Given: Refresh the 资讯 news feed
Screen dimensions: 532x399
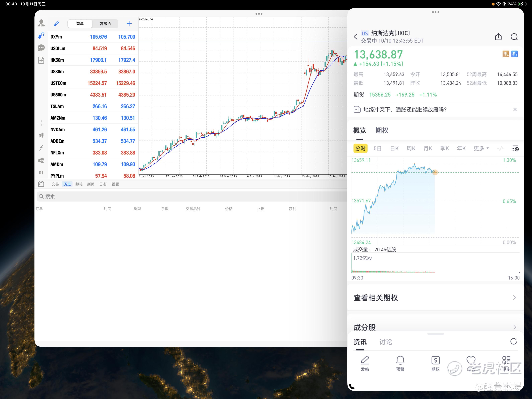Looking at the screenshot, I should click(x=513, y=341).
